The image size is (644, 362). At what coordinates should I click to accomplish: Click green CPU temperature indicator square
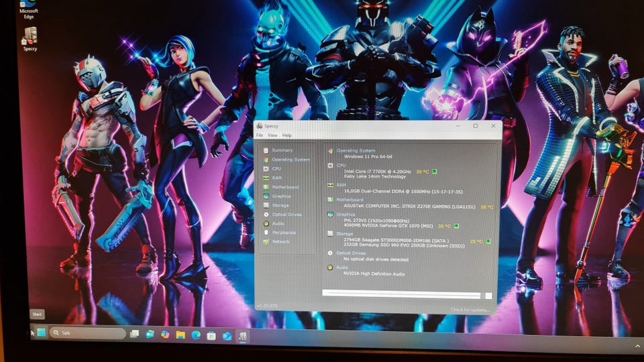pyautogui.click(x=435, y=171)
